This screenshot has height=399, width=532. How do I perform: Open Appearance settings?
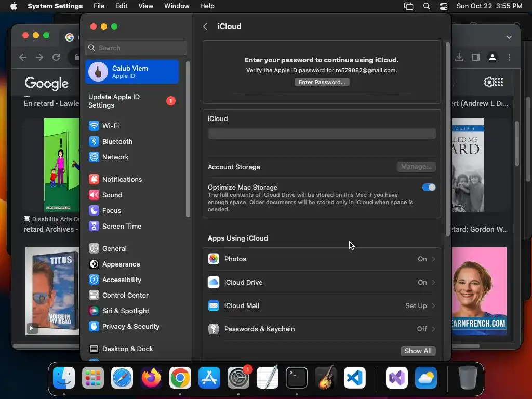click(131, 264)
